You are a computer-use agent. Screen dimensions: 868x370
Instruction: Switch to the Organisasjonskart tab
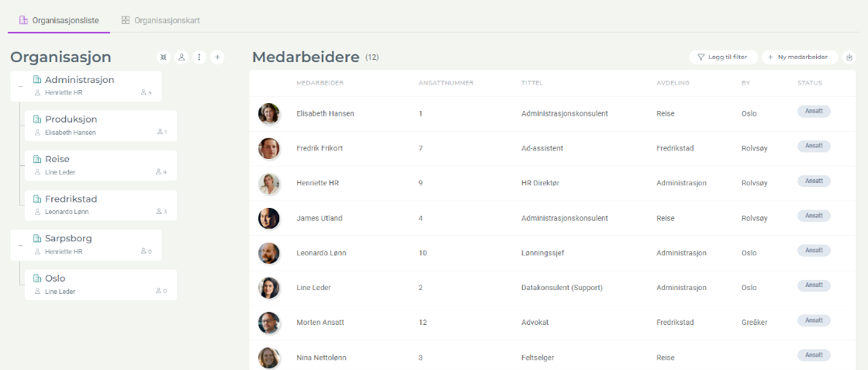point(160,20)
